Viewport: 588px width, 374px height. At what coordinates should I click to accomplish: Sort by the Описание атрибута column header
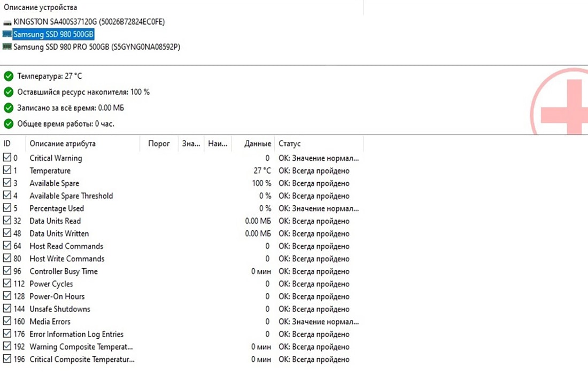tap(63, 144)
